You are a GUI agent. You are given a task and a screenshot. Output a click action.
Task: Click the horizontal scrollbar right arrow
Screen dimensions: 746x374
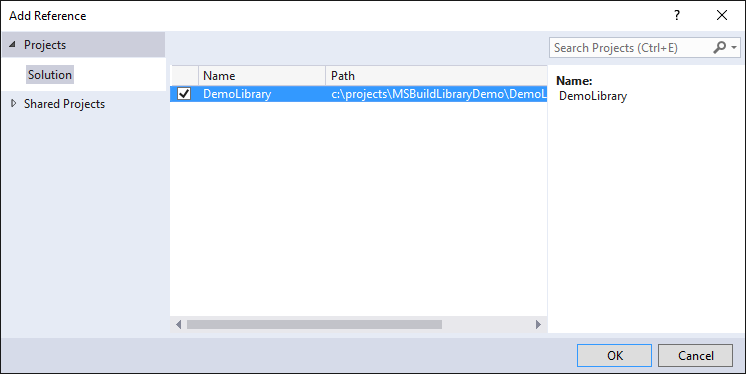click(538, 325)
